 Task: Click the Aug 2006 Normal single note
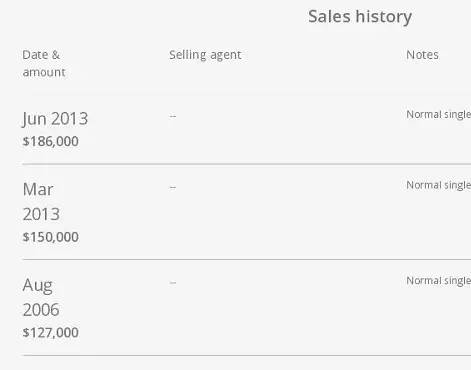pos(438,281)
